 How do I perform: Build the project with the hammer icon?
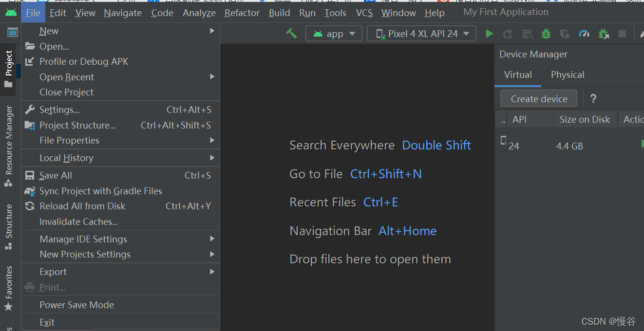coord(291,34)
